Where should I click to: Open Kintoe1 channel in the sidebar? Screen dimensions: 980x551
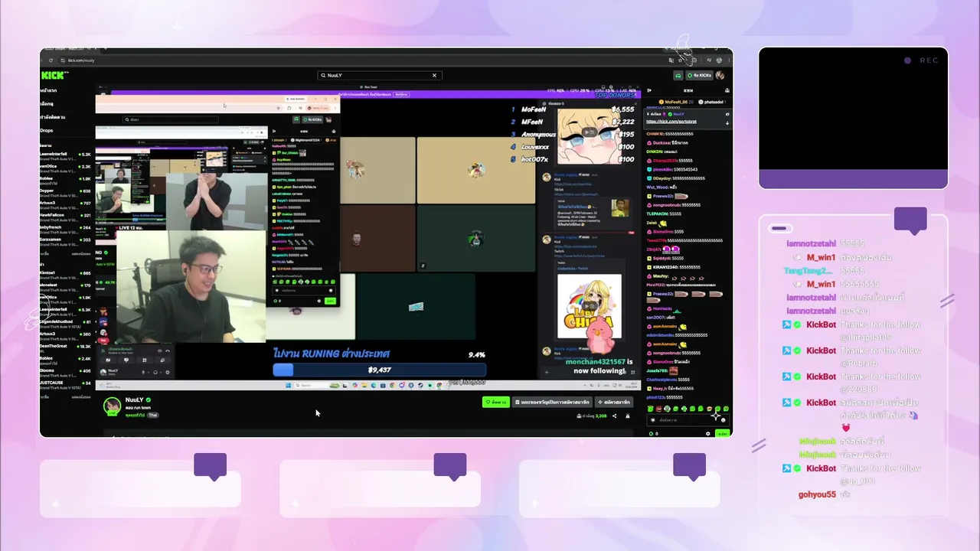coord(65,274)
